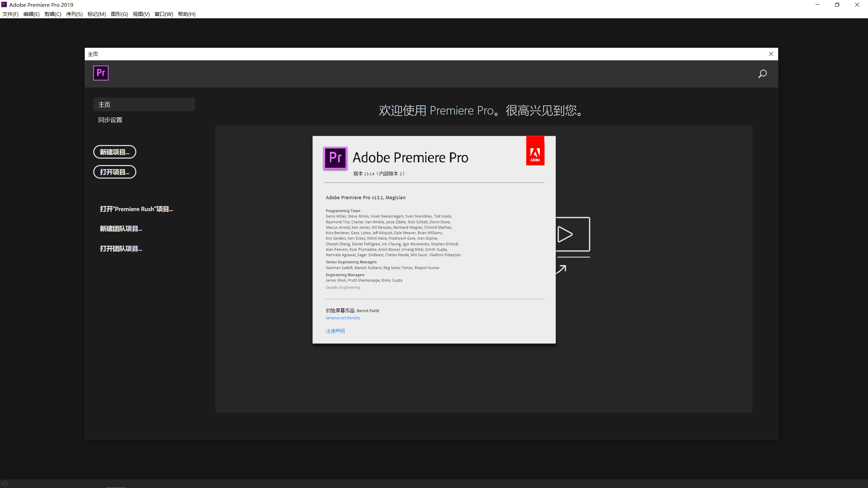Screen dimensions: 868x488
Task: Click the 'Adobe Premiere Pro v13.1, Magician' heading
Action: 366,198
